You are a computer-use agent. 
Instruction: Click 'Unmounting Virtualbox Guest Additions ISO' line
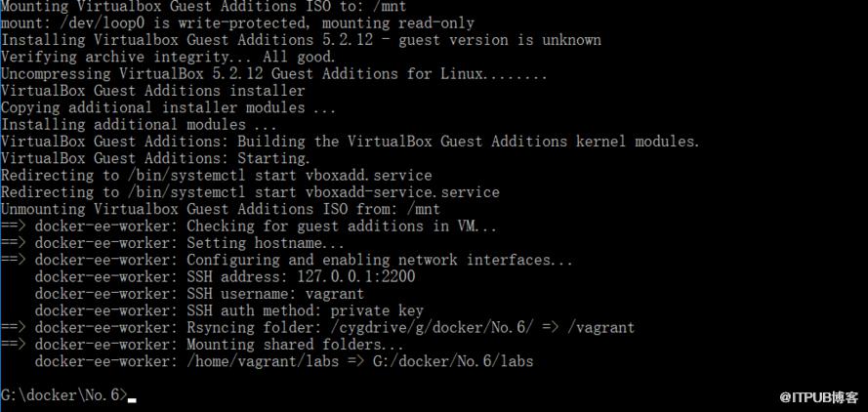(x=221, y=209)
